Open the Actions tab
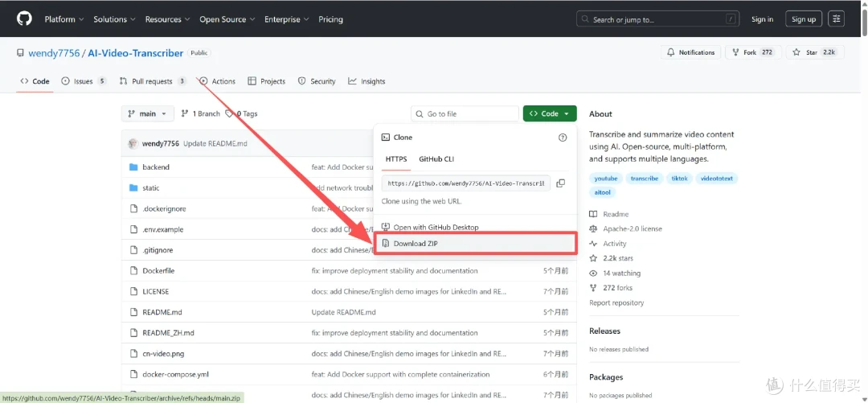 (218, 81)
